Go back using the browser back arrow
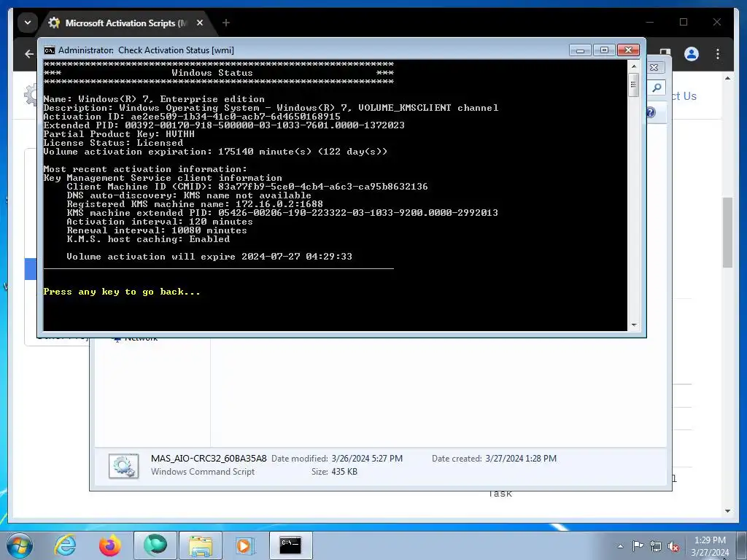Screen dimensions: 747x560 (x=29, y=54)
